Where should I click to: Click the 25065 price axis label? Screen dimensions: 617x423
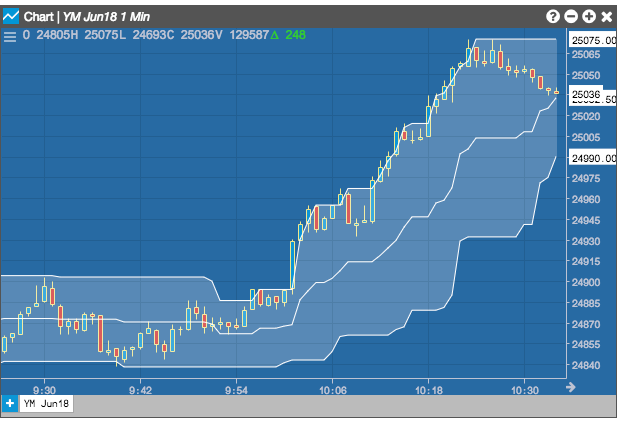coord(586,54)
